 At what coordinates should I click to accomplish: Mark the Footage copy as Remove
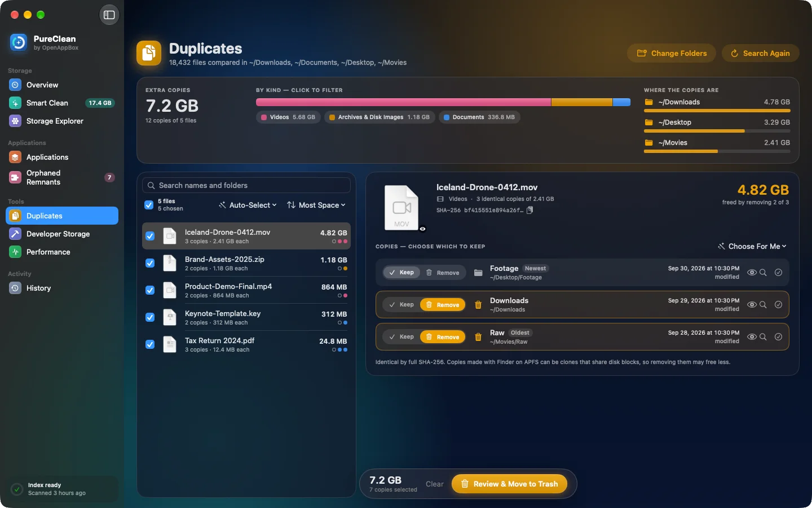443,273
